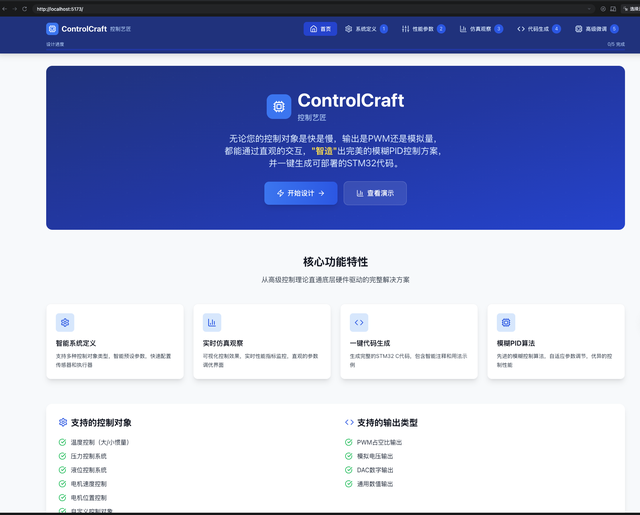Click the circular icon right of address bar

click(x=603, y=9)
